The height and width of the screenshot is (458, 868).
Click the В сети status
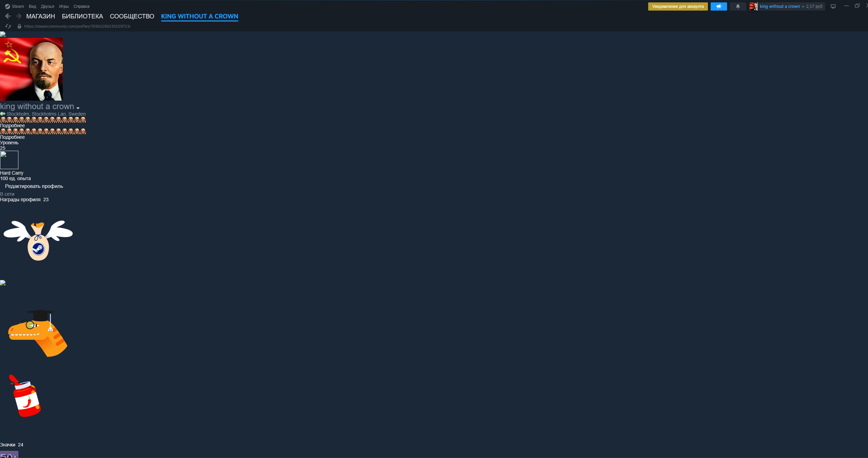tap(7, 194)
